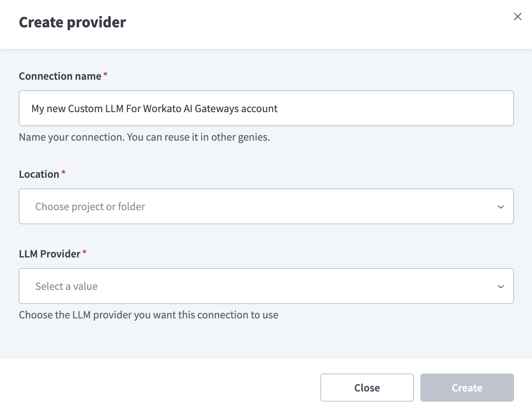Click the 'Connection name' label

pos(60,76)
